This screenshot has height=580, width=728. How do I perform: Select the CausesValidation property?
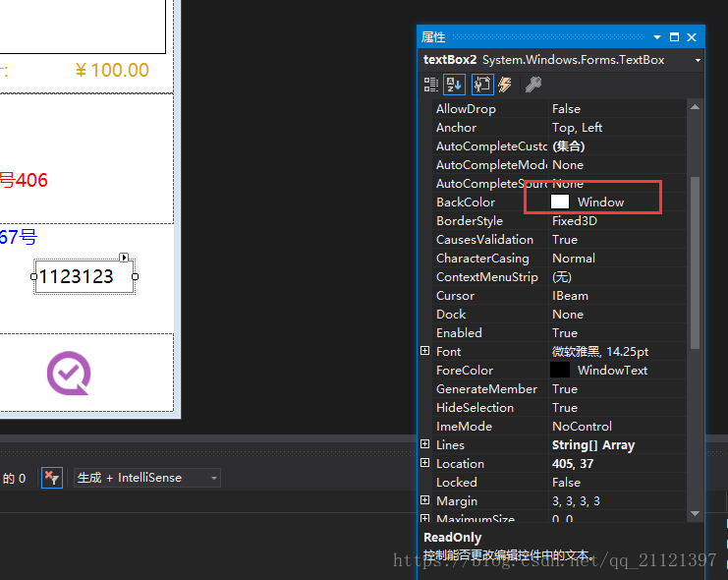484,240
